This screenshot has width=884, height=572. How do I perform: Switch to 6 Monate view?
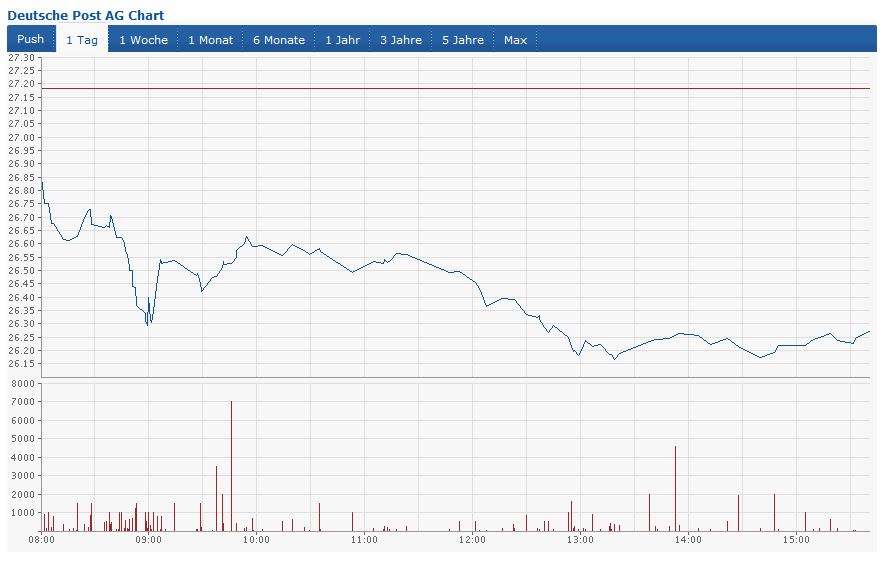[x=279, y=39]
